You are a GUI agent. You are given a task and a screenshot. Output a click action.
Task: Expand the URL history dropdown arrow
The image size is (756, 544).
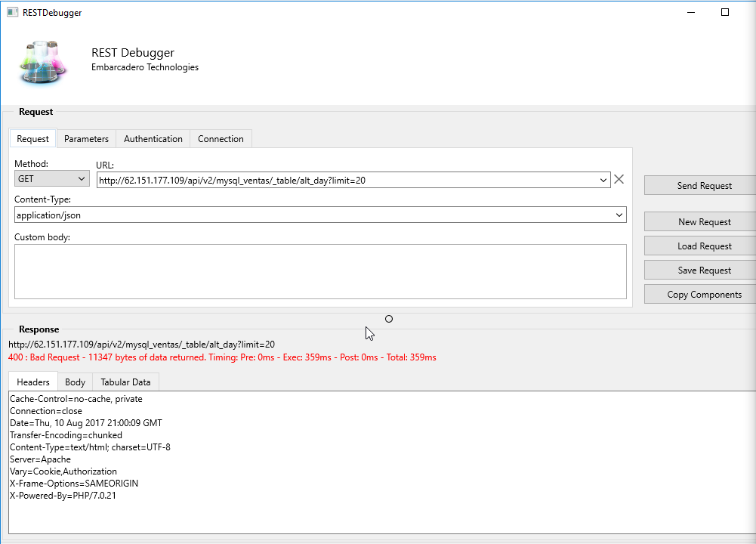[603, 181]
